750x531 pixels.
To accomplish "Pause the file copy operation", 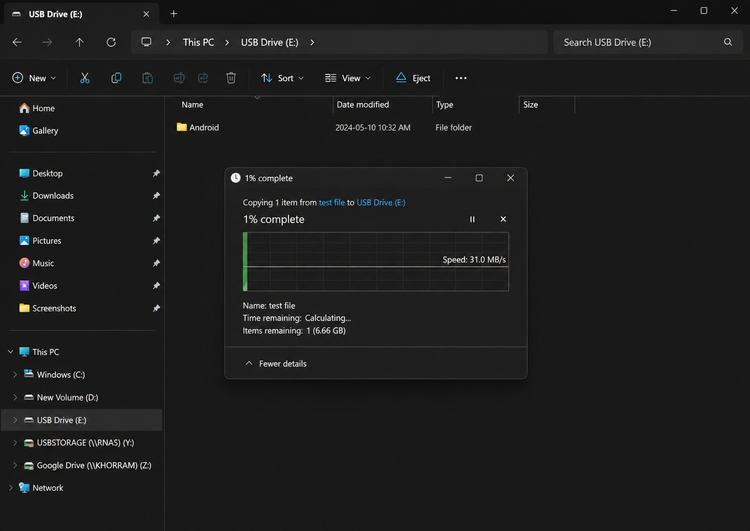I will (x=472, y=219).
